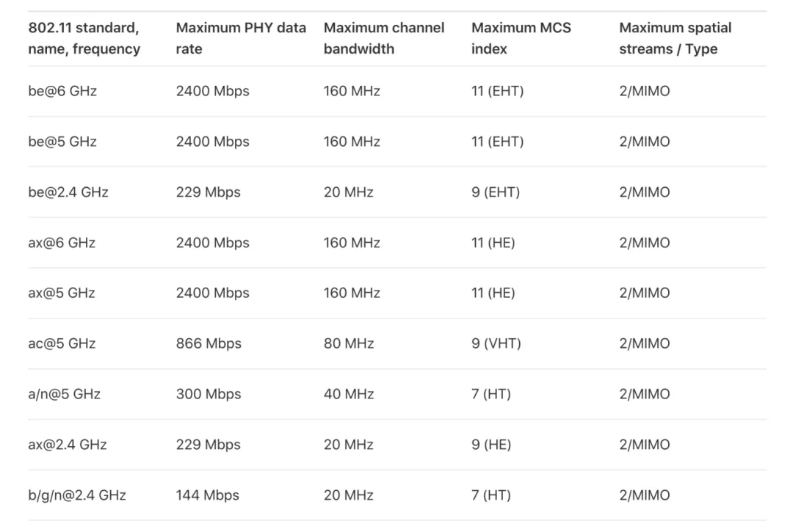Screen dimensions: 793x532
Task: Click the 144 Mbps data rate cell
Action: pos(207,495)
